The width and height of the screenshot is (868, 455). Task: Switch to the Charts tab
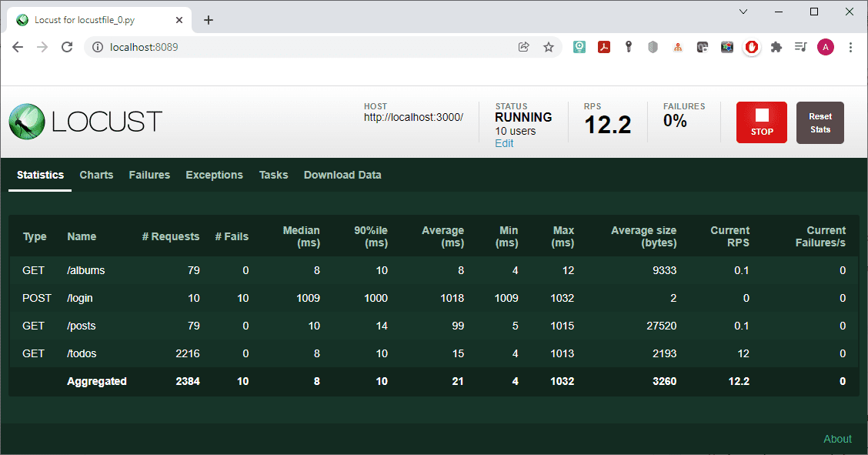point(96,175)
